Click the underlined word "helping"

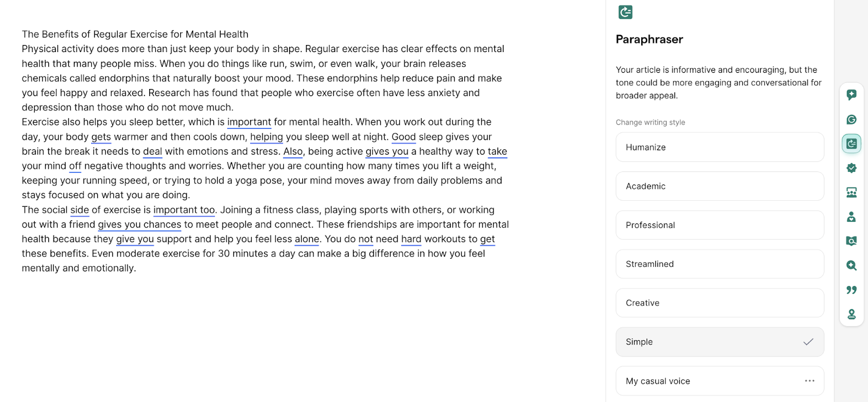(266, 137)
